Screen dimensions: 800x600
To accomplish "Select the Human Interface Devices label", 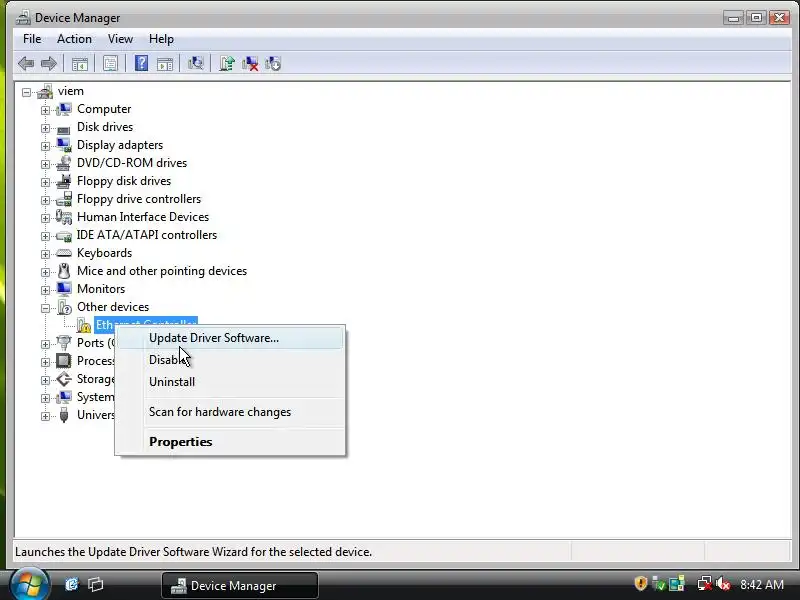I will click(143, 217).
